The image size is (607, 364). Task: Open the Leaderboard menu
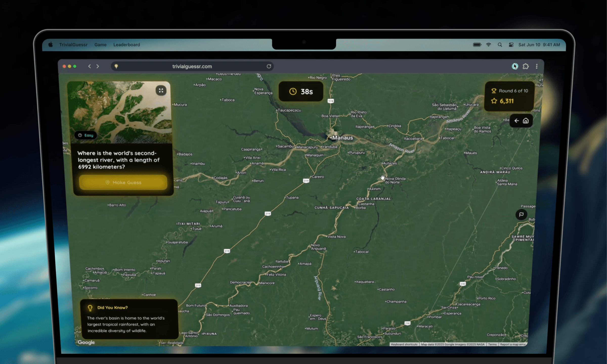pyautogui.click(x=126, y=45)
